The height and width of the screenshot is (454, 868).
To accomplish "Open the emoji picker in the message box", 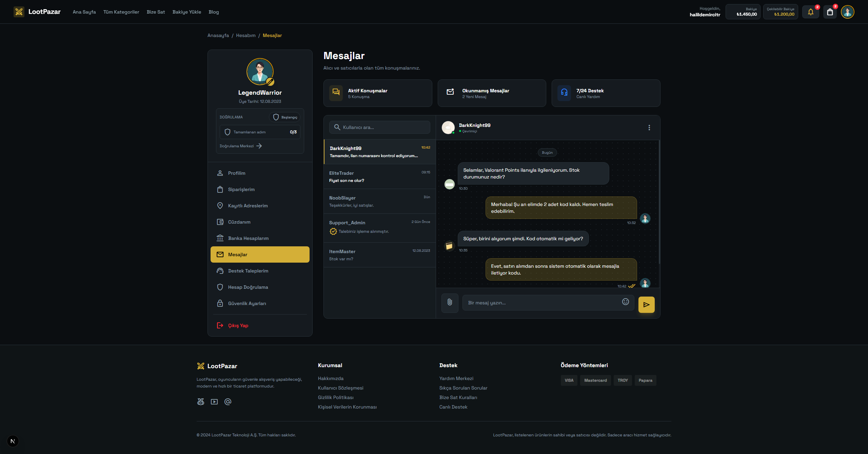I will [x=625, y=302].
